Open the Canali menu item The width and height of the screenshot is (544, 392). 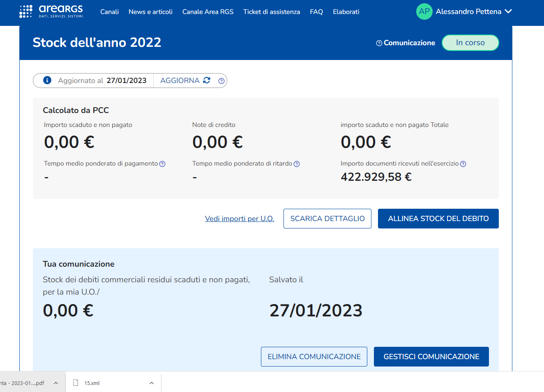point(109,12)
